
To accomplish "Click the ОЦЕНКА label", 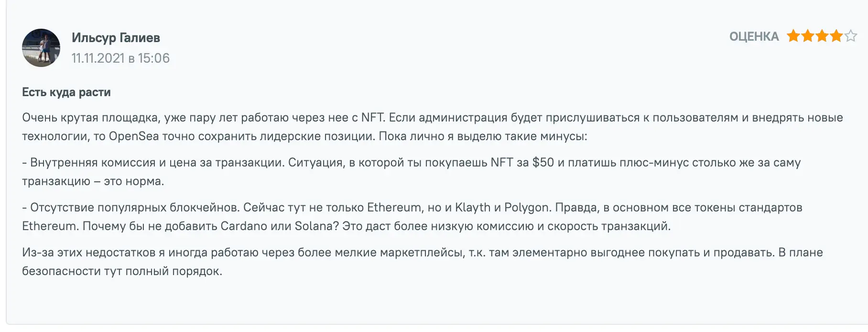I will point(753,36).
